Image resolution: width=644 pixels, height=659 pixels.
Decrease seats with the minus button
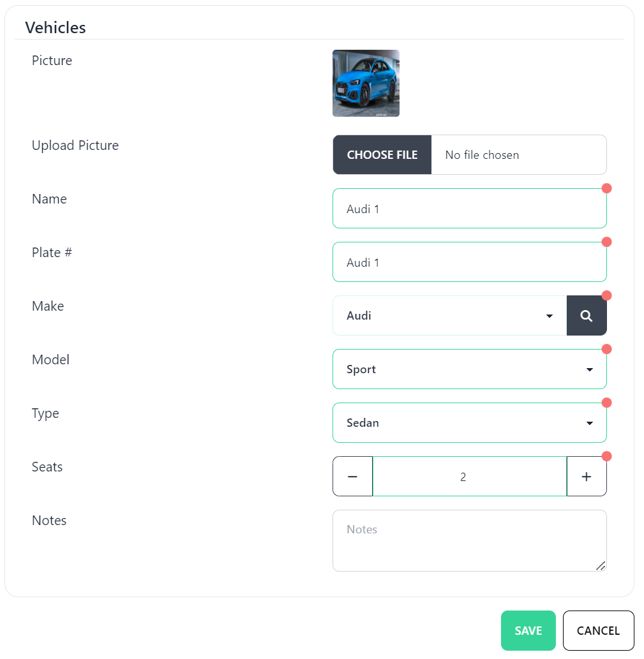[x=352, y=477]
